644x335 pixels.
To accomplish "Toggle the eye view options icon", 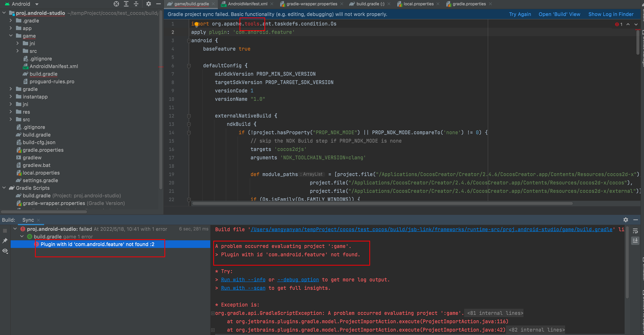I will (x=5, y=251).
